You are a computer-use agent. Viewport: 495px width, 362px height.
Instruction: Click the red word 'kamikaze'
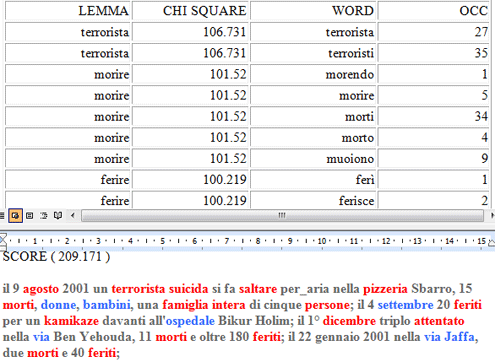[71, 321]
